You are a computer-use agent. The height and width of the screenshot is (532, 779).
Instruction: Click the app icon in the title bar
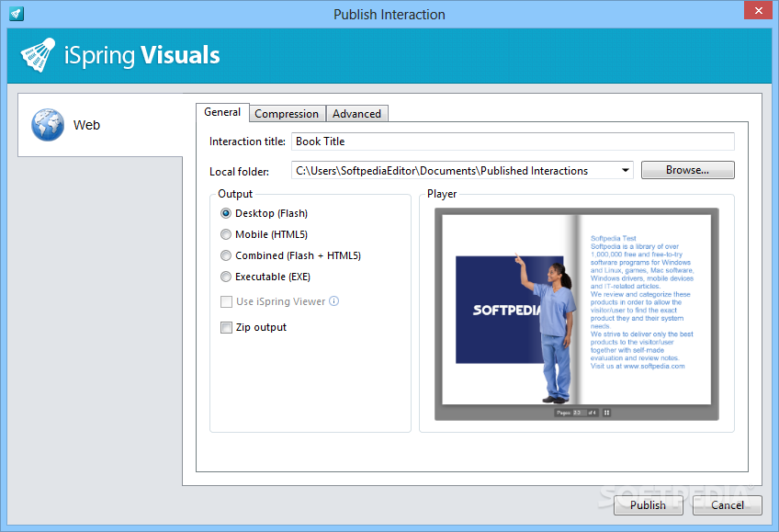(x=17, y=14)
